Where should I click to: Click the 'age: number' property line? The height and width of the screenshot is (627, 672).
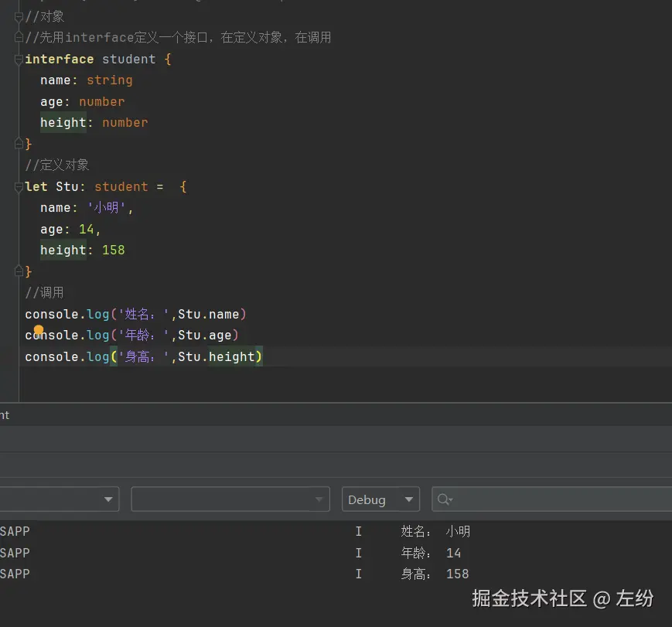82,101
